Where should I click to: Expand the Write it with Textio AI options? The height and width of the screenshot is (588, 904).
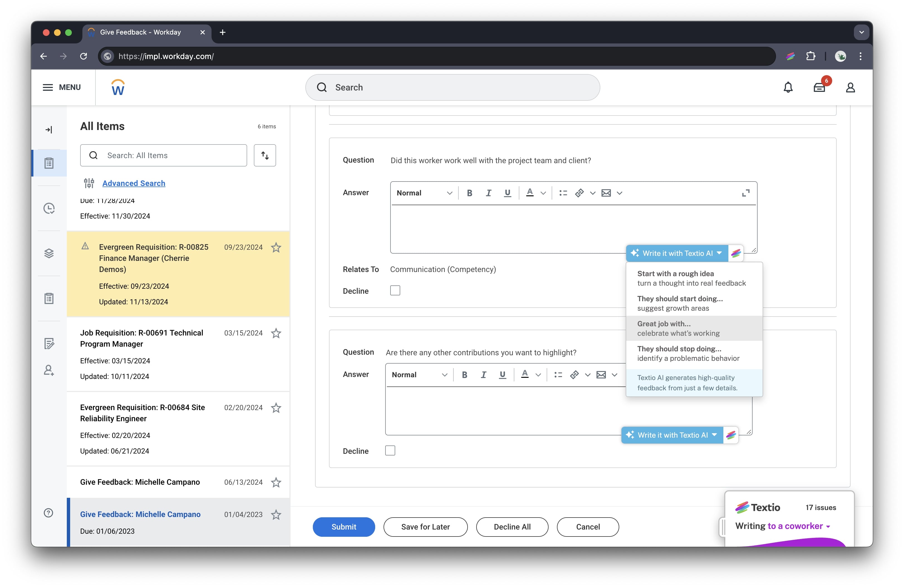[x=719, y=253]
